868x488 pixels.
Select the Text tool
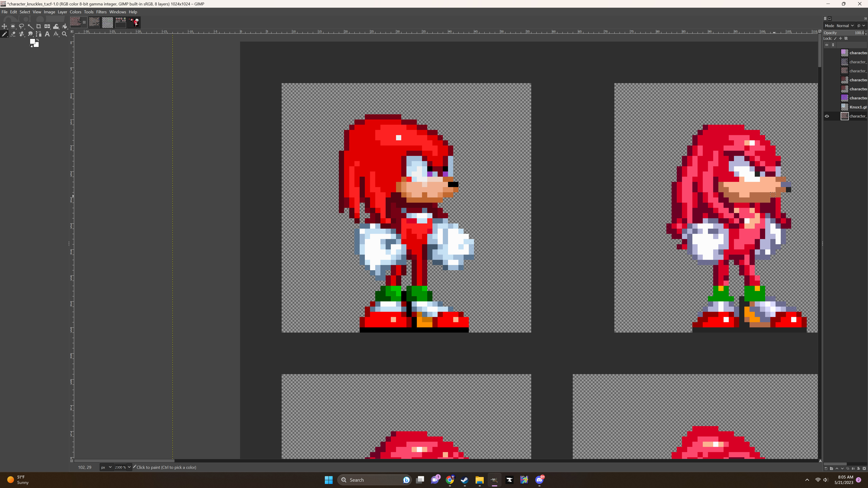pos(47,34)
